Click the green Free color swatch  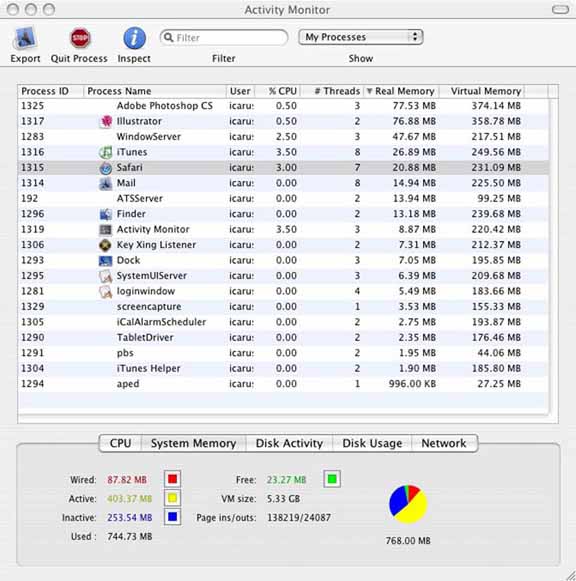[x=332, y=479]
